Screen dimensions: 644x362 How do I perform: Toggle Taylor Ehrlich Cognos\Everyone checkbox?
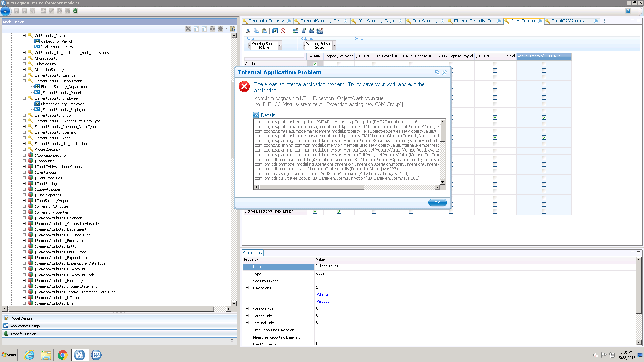click(x=339, y=212)
